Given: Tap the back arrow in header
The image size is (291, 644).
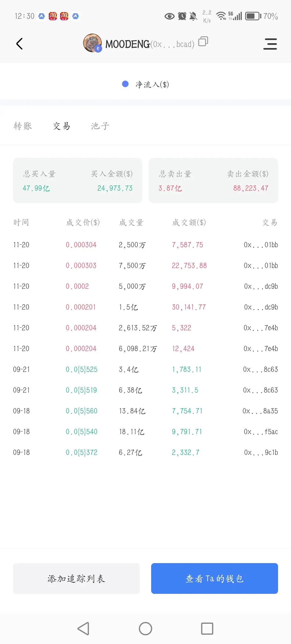Looking at the screenshot, I should pos(19,44).
